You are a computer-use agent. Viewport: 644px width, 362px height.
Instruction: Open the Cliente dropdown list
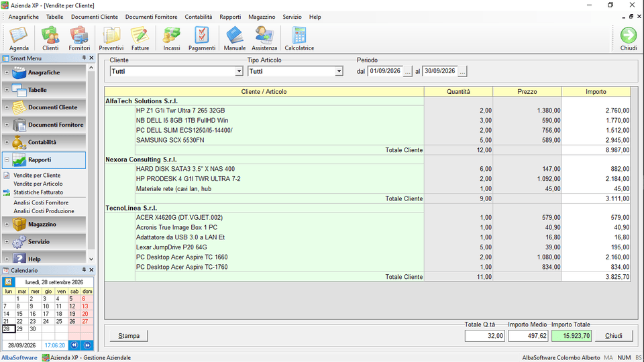click(x=239, y=72)
